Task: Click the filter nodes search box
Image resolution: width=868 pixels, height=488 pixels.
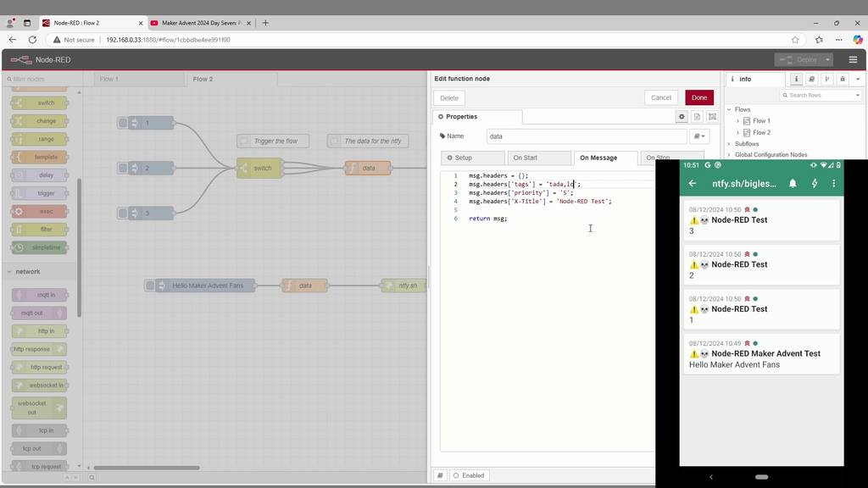Action: point(42,79)
